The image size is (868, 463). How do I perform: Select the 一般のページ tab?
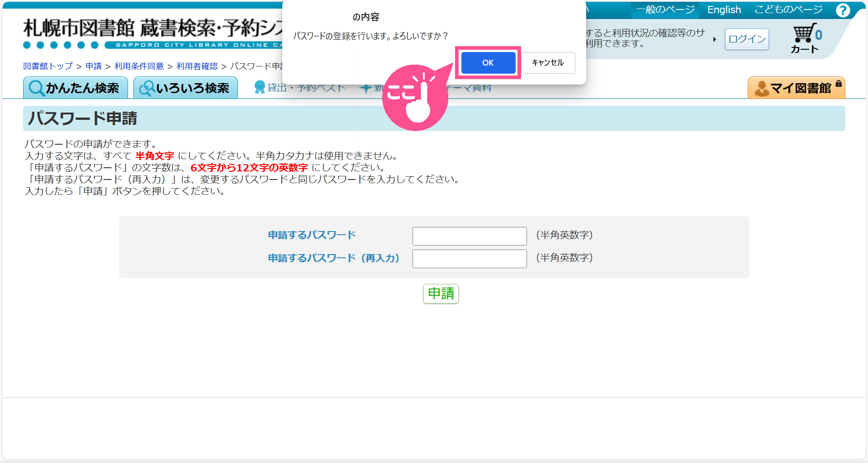pyautogui.click(x=665, y=10)
